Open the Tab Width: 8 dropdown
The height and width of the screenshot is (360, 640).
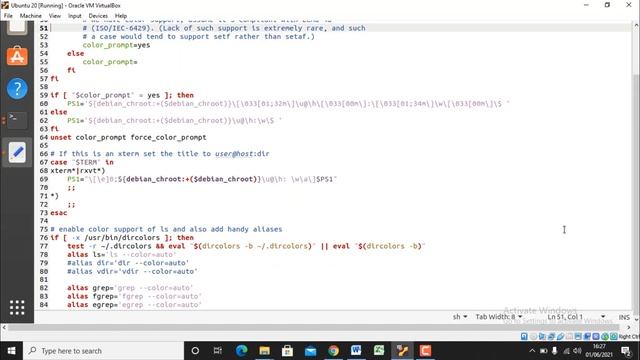(x=499, y=317)
